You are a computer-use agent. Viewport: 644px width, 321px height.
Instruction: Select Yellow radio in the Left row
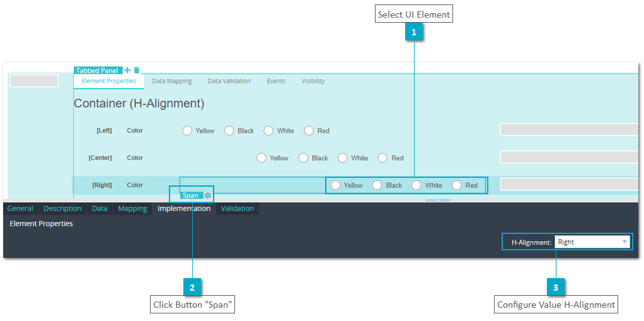pyautogui.click(x=187, y=131)
